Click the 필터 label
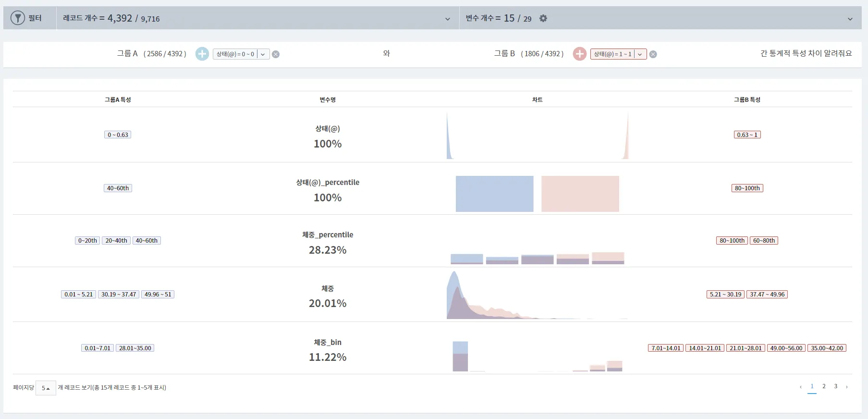Screen dimensions: 868x419 [x=35, y=18]
